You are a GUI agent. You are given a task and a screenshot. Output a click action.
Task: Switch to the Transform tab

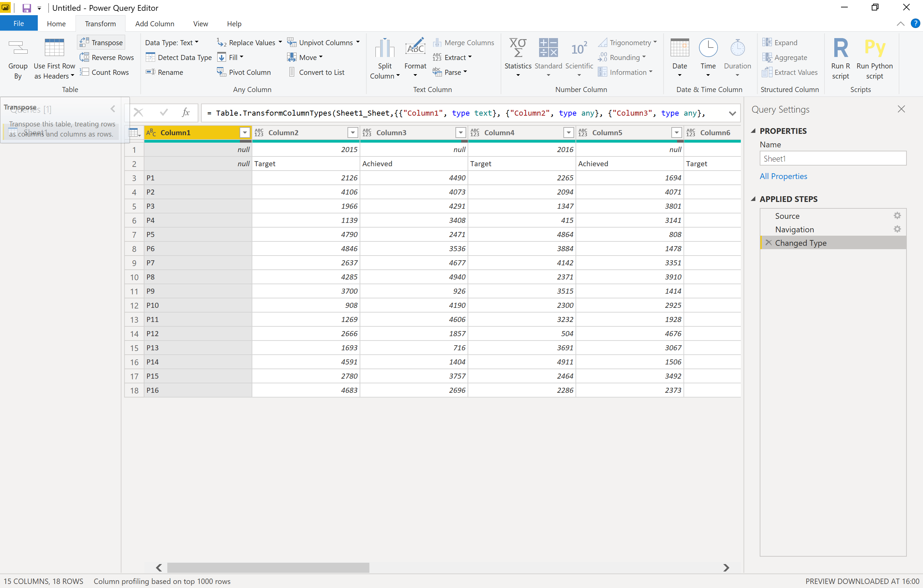point(101,23)
